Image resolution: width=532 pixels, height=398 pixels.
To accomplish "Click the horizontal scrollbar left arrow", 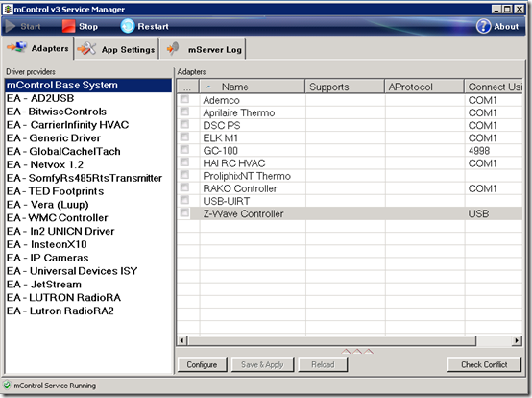I will click(181, 340).
